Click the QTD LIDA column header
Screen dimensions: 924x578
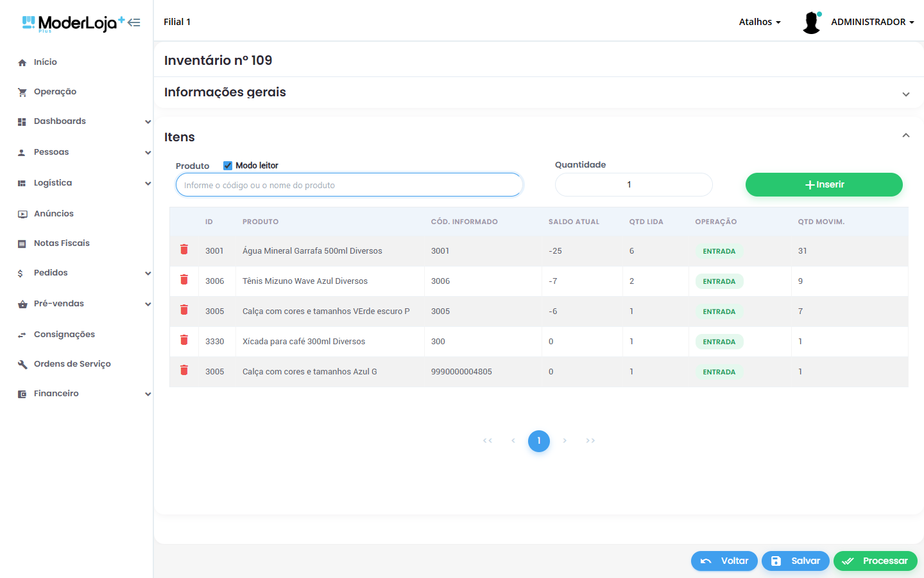point(646,222)
